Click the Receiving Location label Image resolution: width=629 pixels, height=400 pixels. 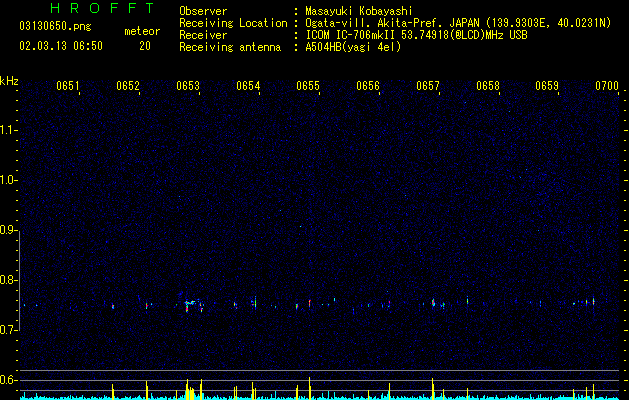click(233, 23)
